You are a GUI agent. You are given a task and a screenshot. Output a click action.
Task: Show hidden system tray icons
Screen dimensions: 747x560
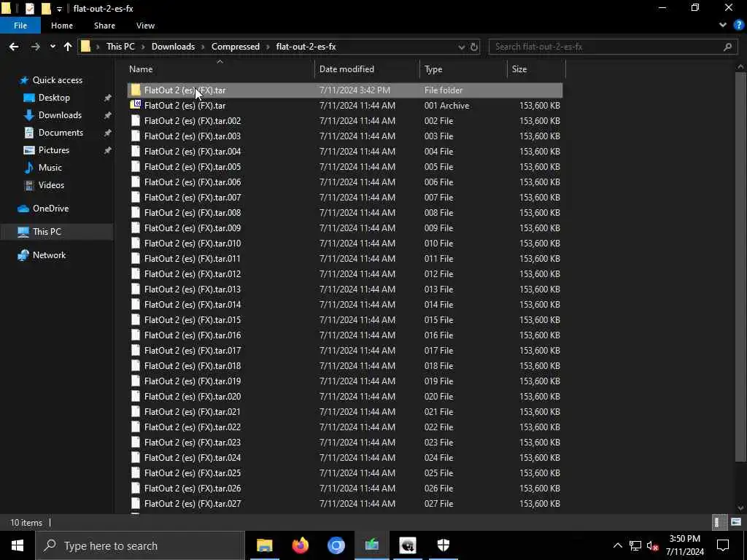coord(617,545)
